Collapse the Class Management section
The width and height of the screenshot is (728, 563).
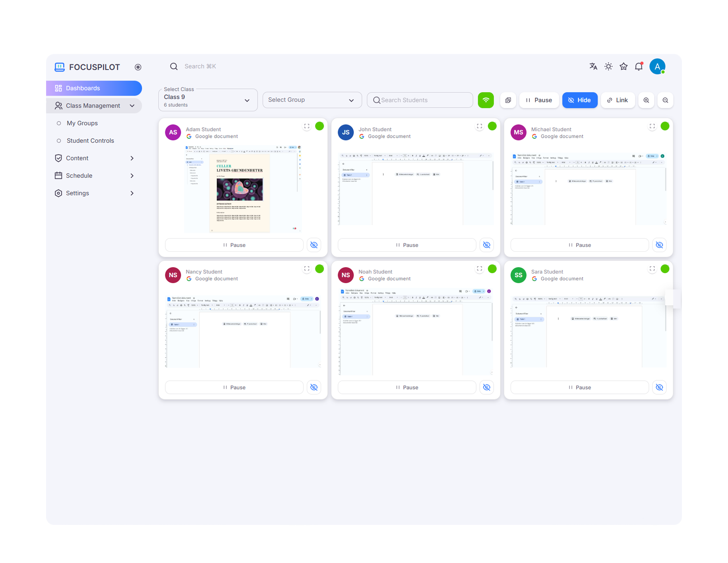132,106
